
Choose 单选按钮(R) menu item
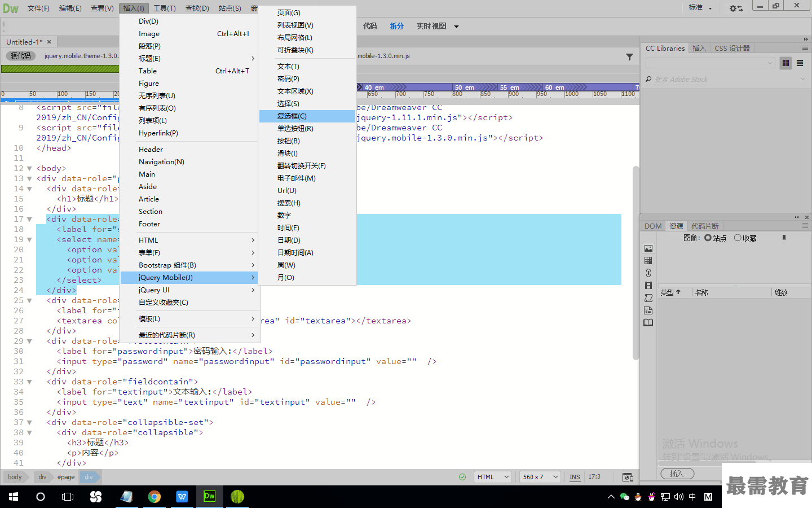[307, 129]
